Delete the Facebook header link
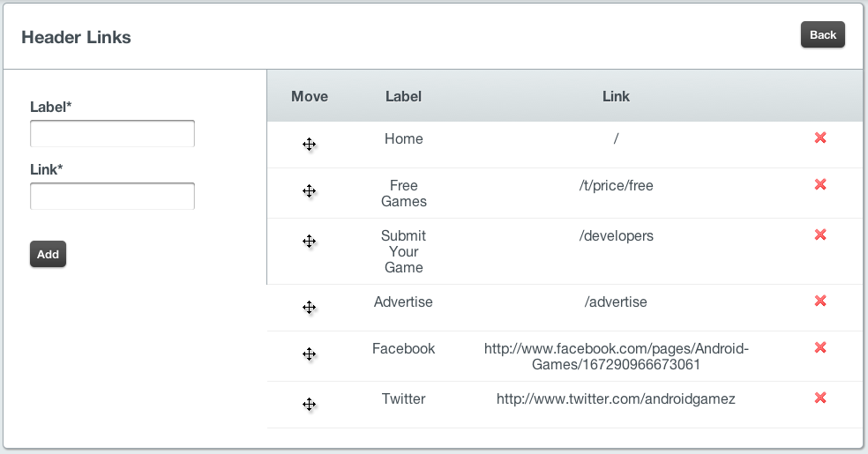 point(820,347)
